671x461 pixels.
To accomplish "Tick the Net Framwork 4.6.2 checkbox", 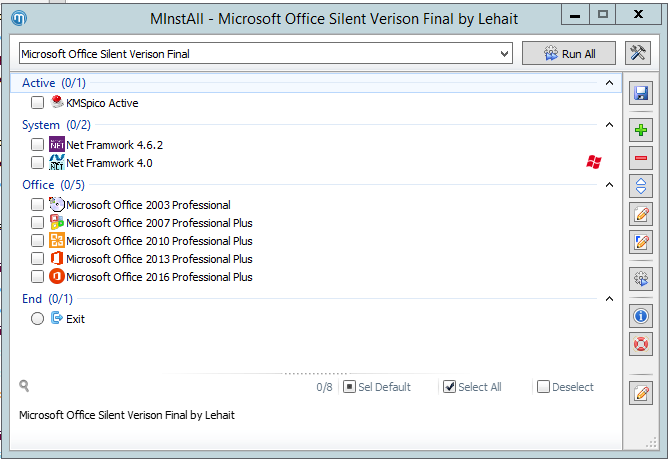I will pos(37,145).
